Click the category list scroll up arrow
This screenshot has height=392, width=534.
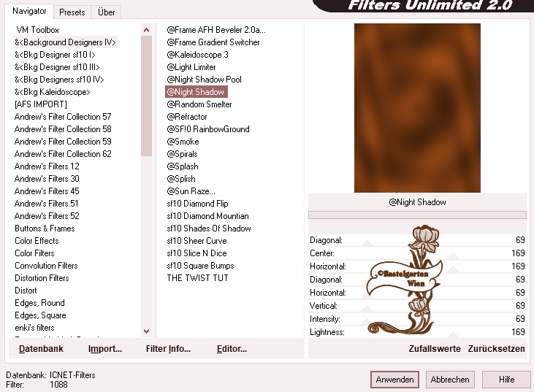tap(146, 30)
